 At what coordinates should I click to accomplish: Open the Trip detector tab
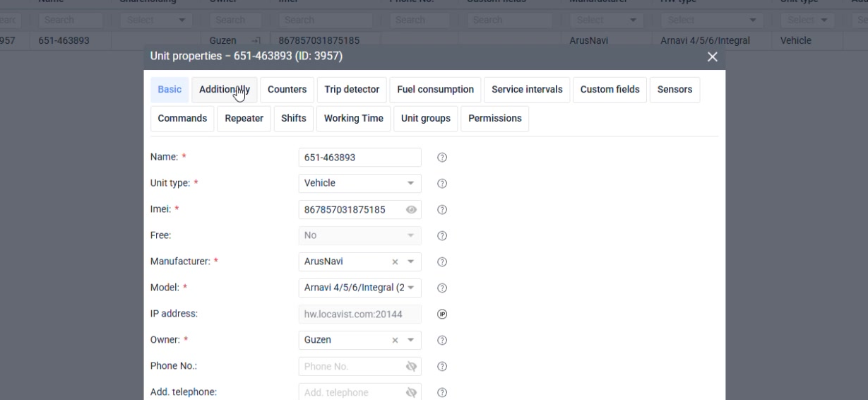352,90
